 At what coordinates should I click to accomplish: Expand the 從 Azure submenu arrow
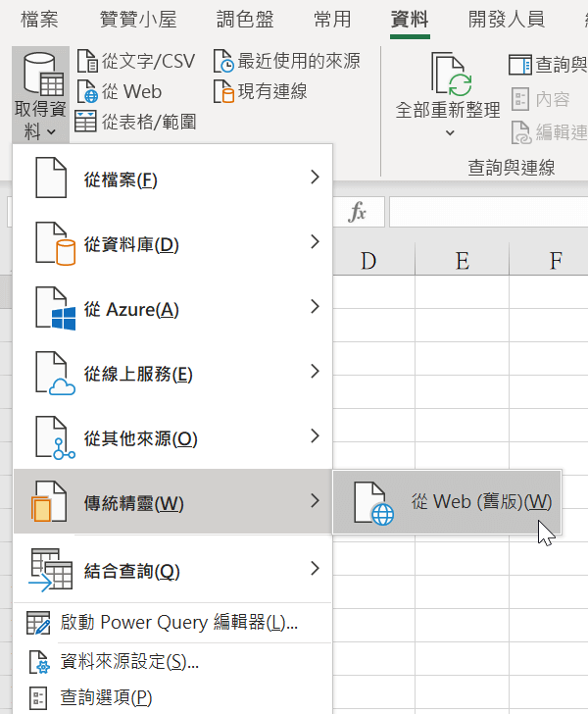(x=315, y=306)
